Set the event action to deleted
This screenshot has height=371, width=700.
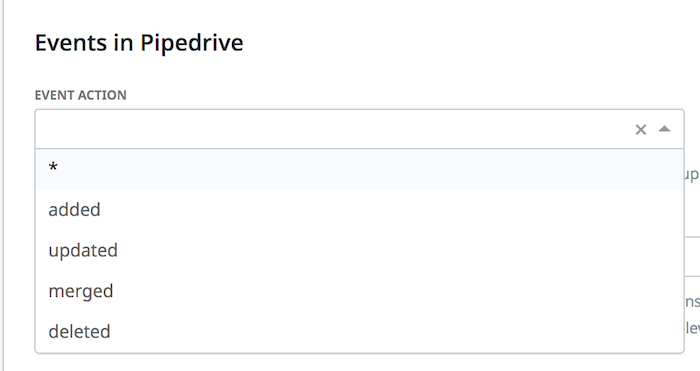coord(359,332)
